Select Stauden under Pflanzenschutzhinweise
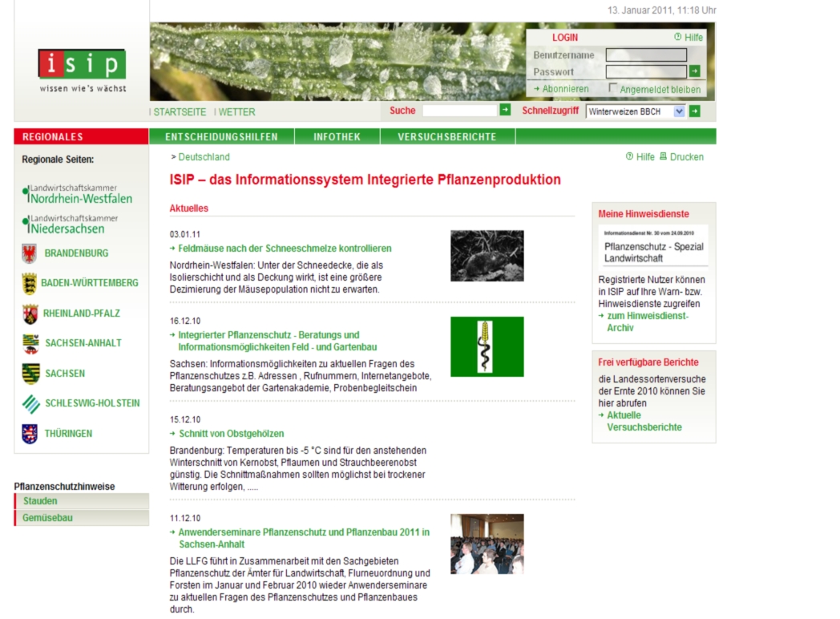Screen dimensions: 840x619 coord(40,501)
